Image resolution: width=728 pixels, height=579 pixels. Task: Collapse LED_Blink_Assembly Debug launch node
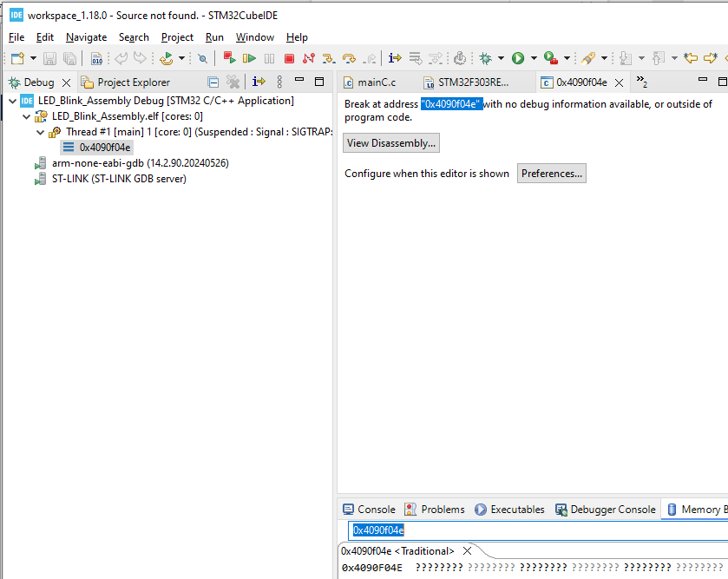pos(12,101)
